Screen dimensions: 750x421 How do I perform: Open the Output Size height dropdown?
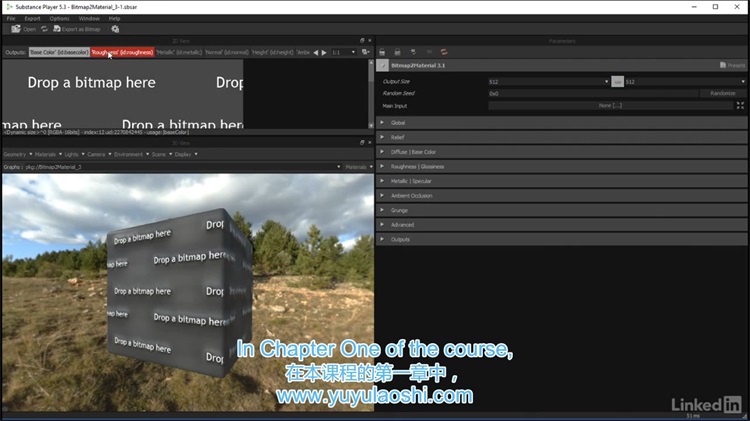[685, 82]
